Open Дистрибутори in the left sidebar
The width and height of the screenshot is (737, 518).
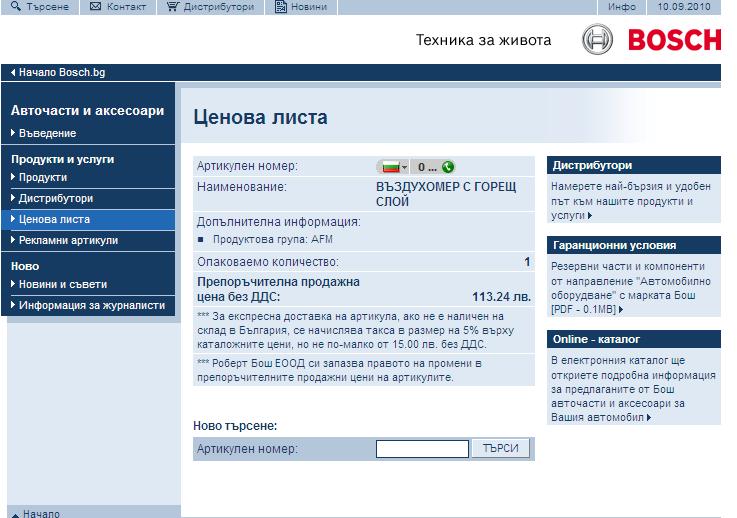click(55, 198)
